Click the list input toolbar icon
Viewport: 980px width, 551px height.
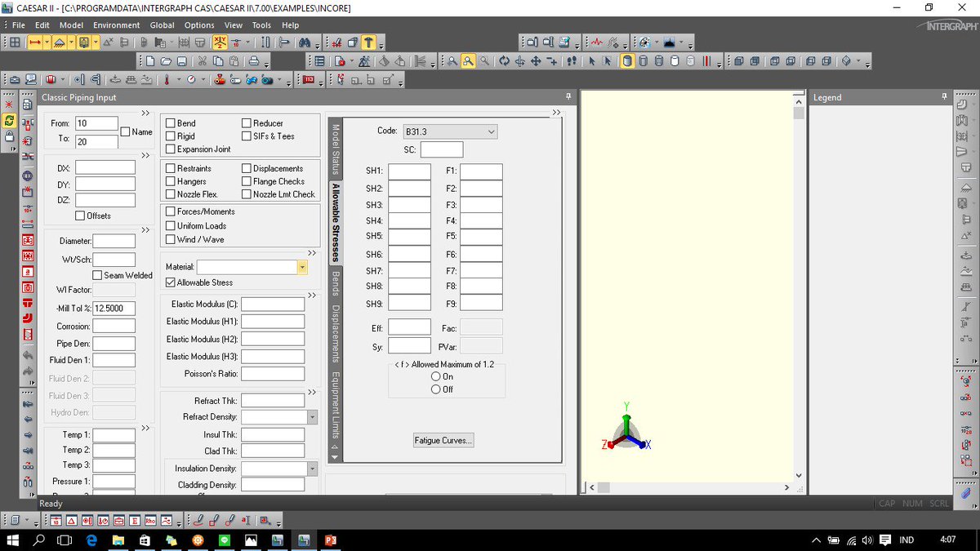click(319, 61)
